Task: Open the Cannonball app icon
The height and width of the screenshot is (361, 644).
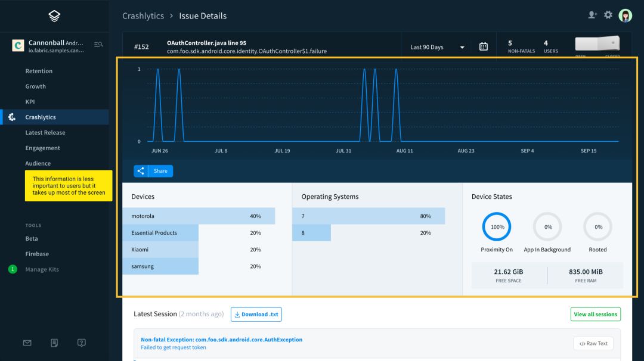Action: point(18,45)
